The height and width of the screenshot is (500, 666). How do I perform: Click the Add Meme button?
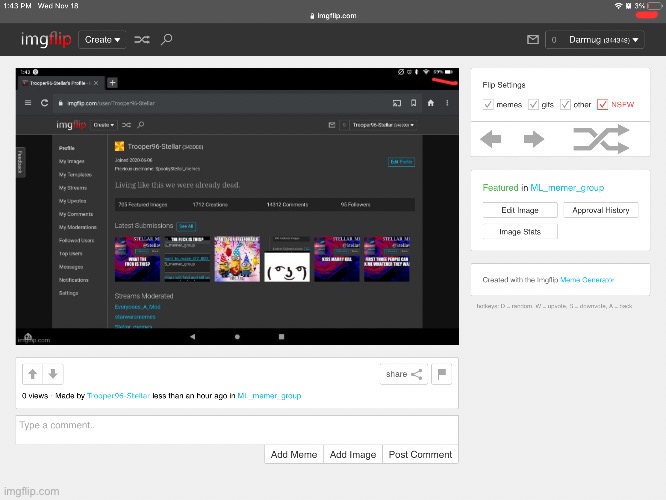coord(294,455)
